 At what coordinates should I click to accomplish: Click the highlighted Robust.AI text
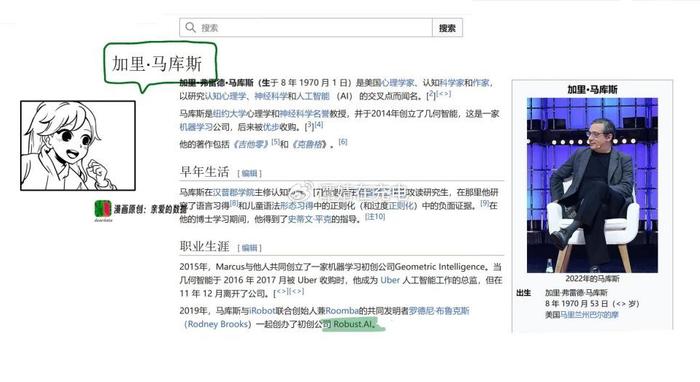pos(353,324)
